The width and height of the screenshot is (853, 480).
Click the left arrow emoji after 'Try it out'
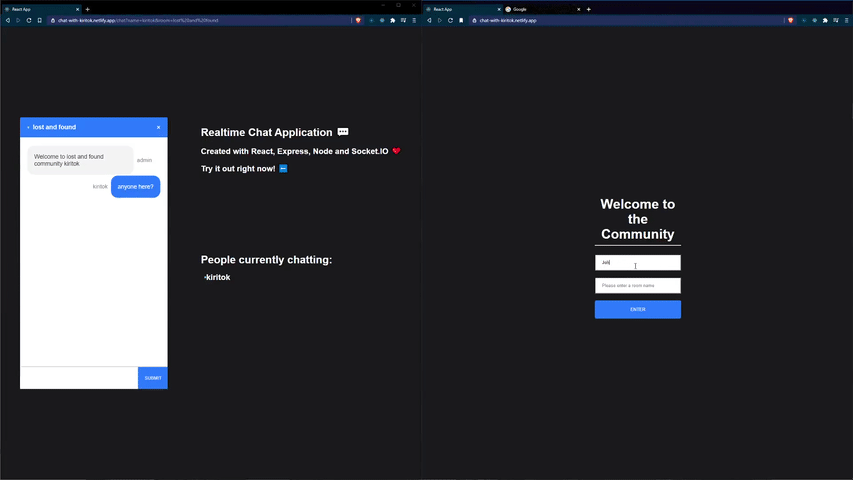coord(283,169)
